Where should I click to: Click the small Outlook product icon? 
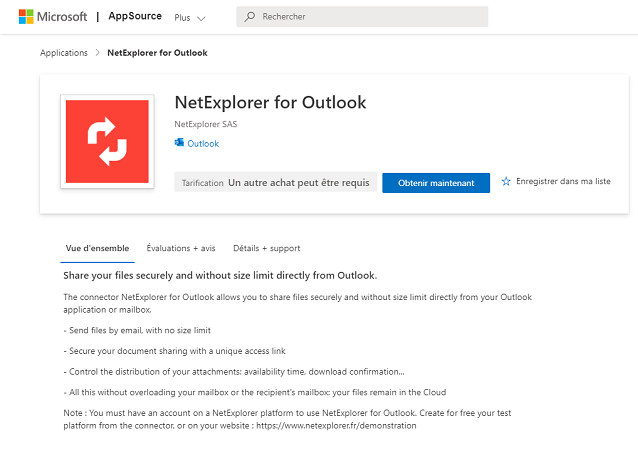pos(179,143)
